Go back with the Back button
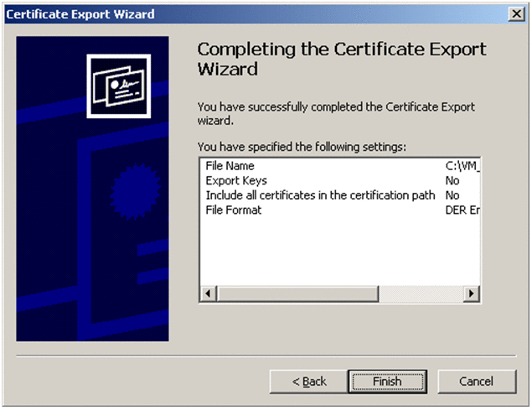Screen dimensions: 532x410 (309, 381)
